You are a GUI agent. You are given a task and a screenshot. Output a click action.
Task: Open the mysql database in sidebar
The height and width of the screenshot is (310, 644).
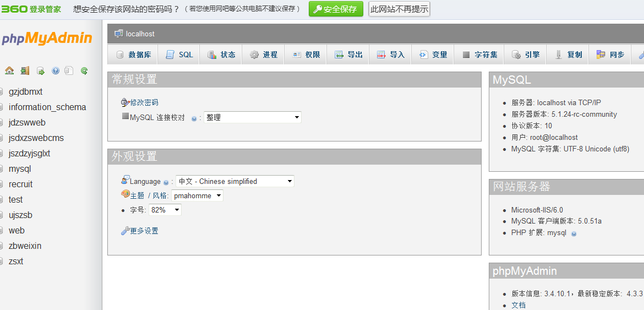[x=20, y=168]
